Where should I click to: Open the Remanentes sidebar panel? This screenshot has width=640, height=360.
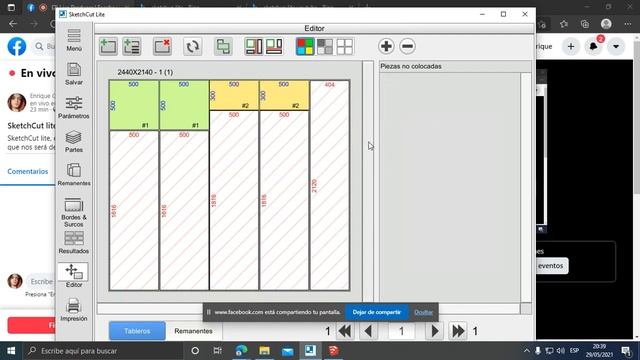[x=74, y=175]
